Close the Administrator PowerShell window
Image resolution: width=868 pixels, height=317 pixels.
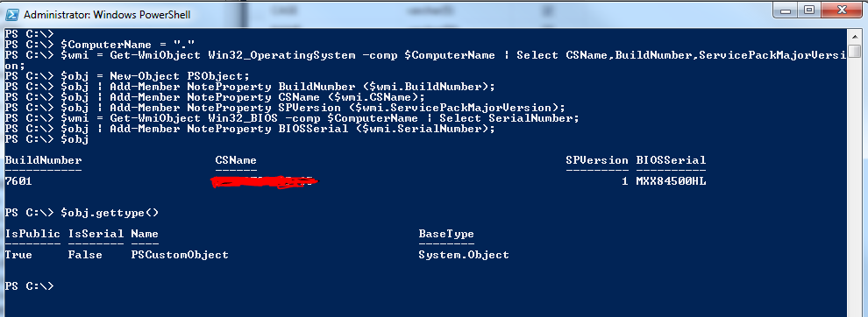[x=843, y=10]
